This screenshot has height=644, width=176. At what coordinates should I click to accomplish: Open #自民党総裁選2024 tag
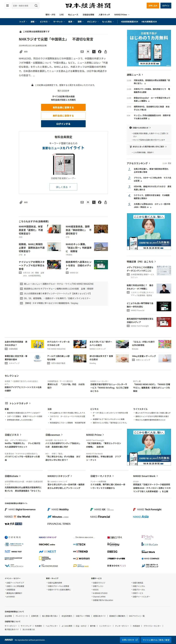pyautogui.click(x=129, y=22)
